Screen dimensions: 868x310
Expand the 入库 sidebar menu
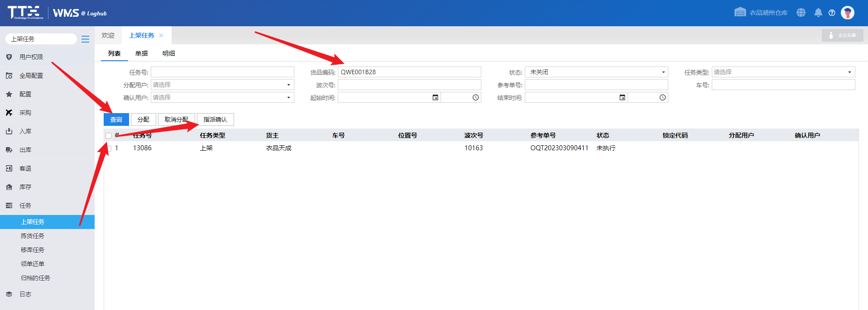pos(25,131)
